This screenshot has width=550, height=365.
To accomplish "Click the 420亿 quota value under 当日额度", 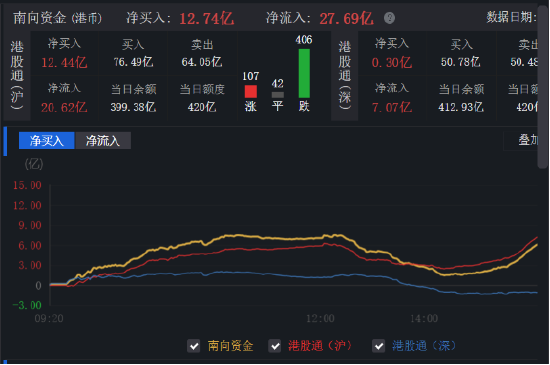I will [202, 107].
